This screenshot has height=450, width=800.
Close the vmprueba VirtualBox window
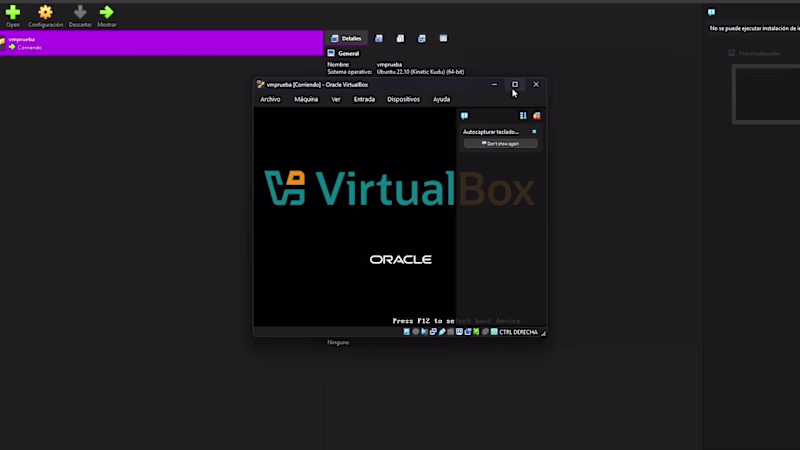pos(536,85)
